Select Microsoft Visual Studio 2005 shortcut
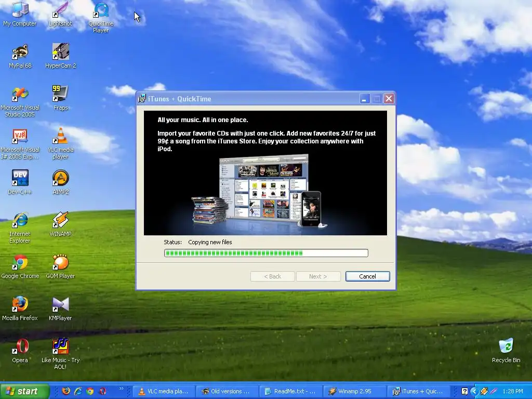The width and height of the screenshot is (532, 399). click(x=20, y=101)
